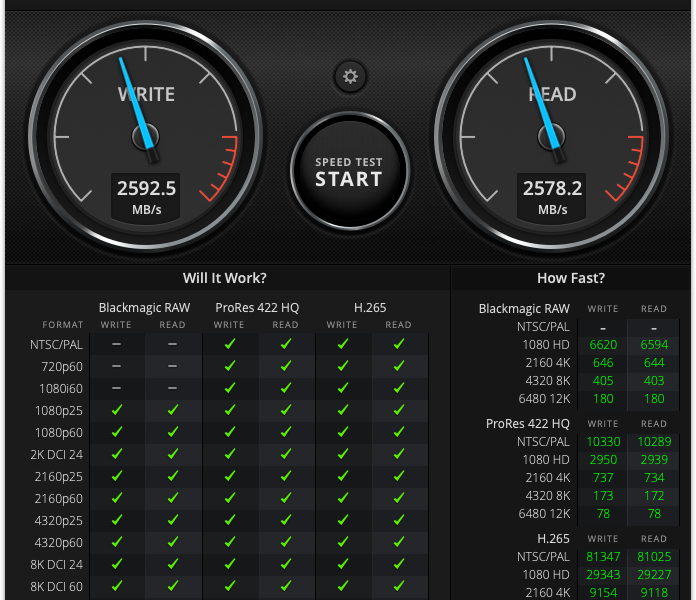Click the 10289 ProRes NTSC/PAL read value
The width and height of the screenshot is (696, 600).
pos(653,441)
